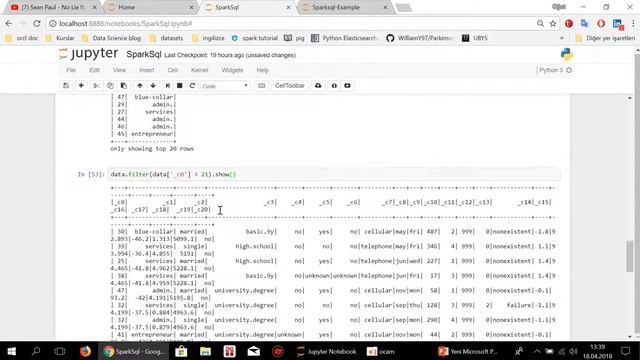Open the Kurslar bookmark folder
The width and height of the screenshot is (640, 360).
[60, 38]
